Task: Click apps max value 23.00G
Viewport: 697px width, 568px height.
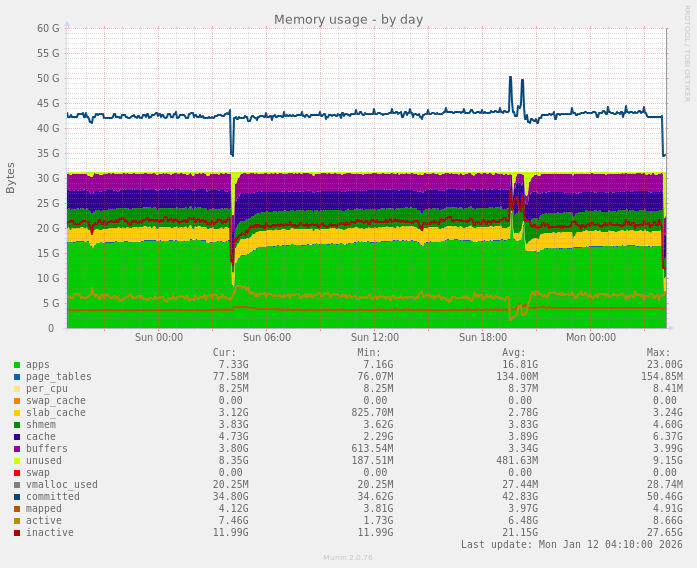Action: coord(665,365)
